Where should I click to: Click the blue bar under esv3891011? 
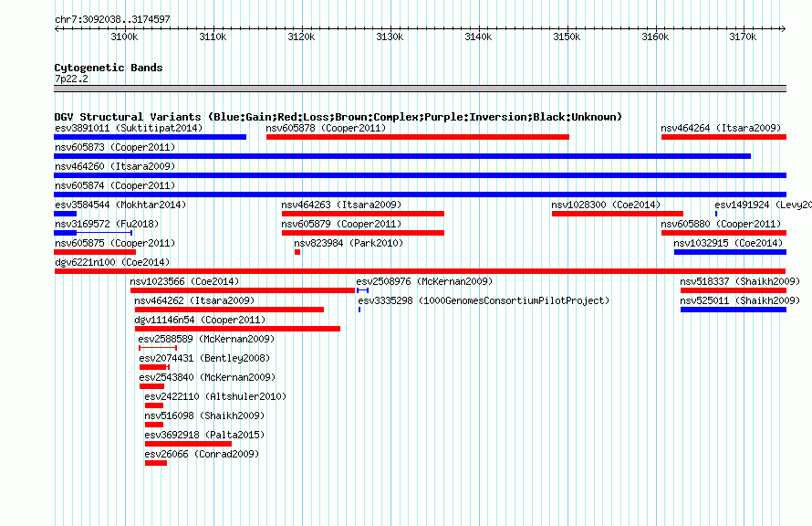tap(151, 137)
